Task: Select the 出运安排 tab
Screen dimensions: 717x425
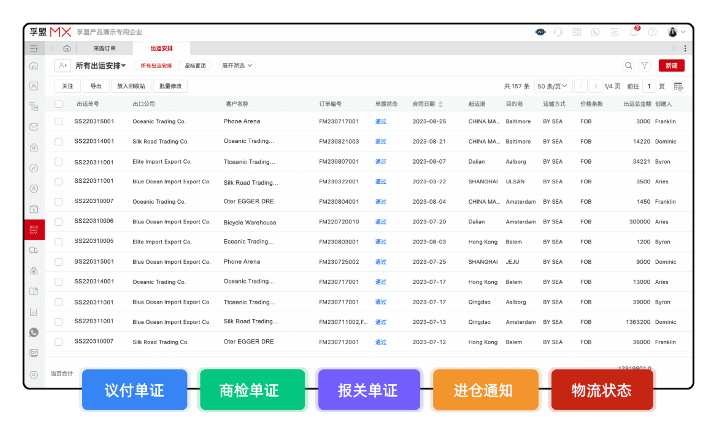Action: click(162, 48)
